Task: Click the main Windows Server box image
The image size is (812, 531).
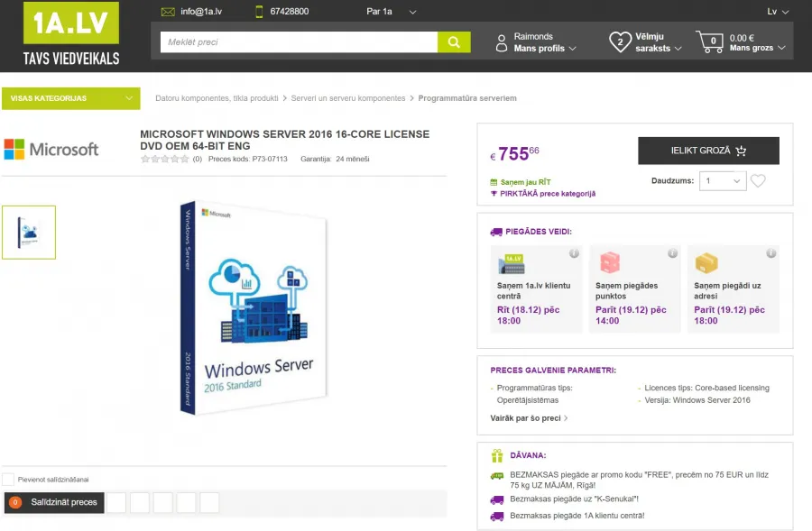Action: coord(254,307)
